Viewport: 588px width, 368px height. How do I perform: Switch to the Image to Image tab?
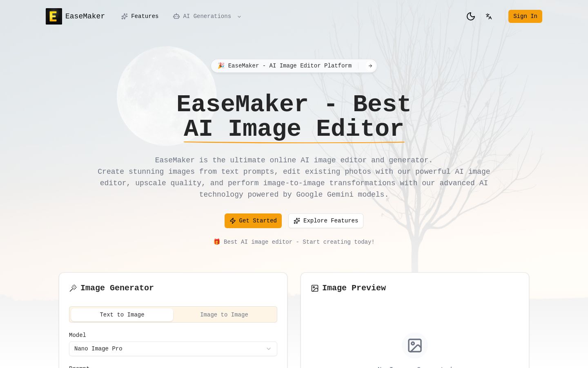224,315
